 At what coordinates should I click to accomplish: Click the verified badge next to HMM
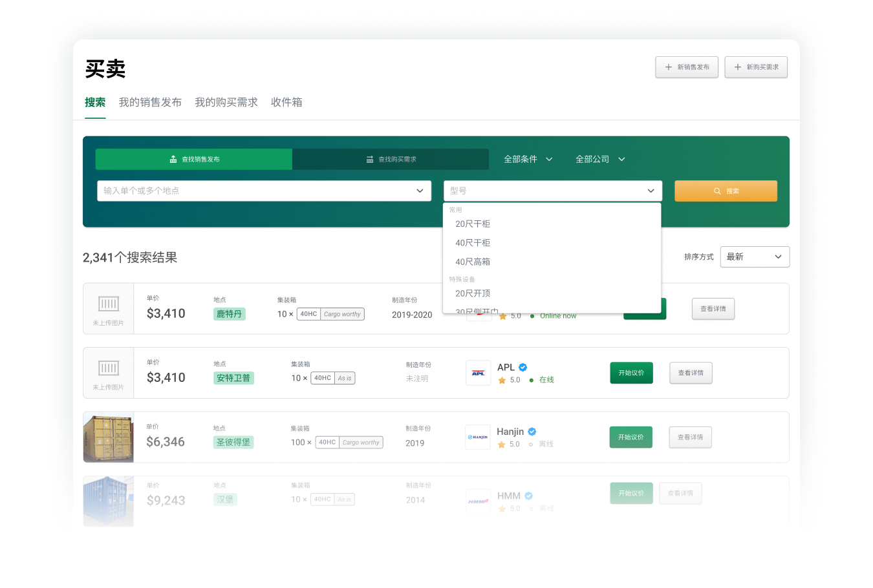click(x=528, y=496)
